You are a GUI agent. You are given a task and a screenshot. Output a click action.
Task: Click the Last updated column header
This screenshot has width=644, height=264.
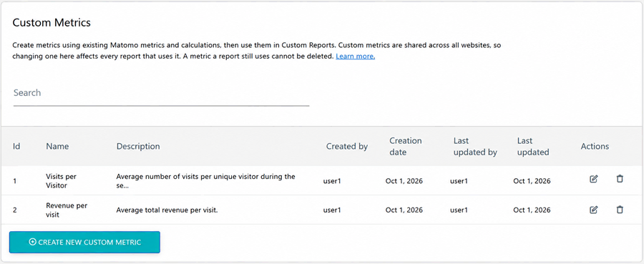(533, 147)
